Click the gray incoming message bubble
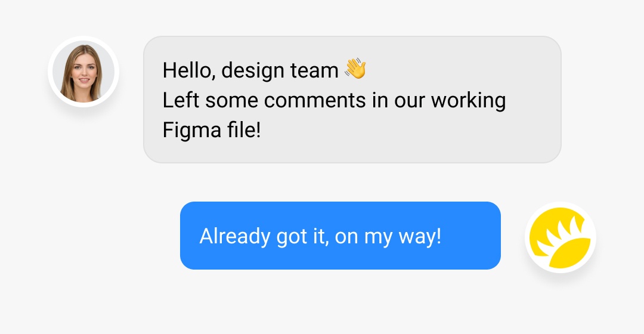Screen dimensions: 644x334 (x=352, y=100)
